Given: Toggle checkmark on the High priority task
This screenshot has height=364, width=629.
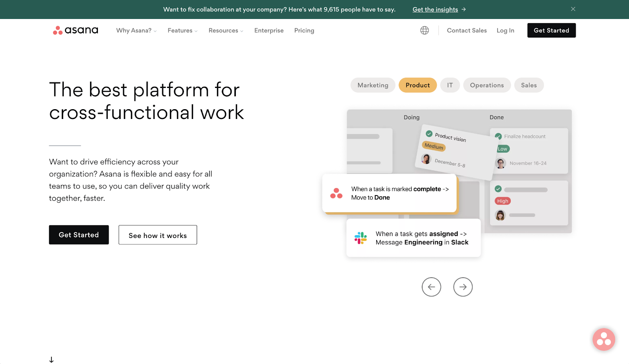Looking at the screenshot, I should [x=498, y=189].
